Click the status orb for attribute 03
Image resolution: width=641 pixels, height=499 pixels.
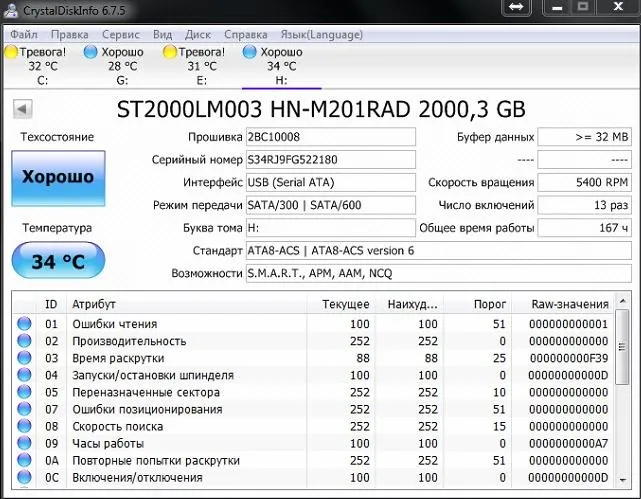pos(25,358)
